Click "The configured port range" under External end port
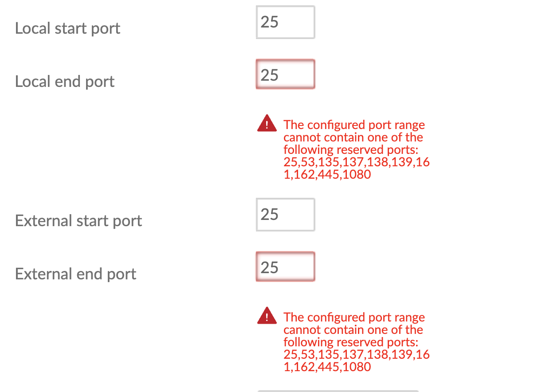Viewport: 558px width, 392px height. (354, 318)
